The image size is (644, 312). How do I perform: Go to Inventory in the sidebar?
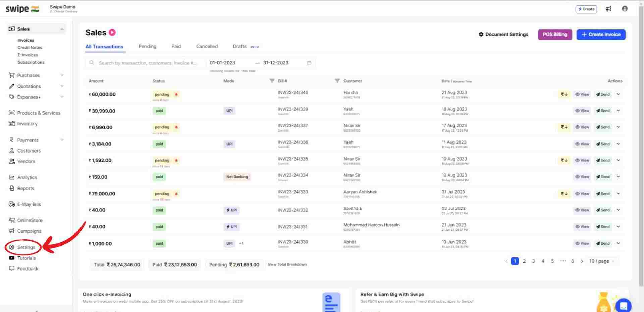point(27,124)
